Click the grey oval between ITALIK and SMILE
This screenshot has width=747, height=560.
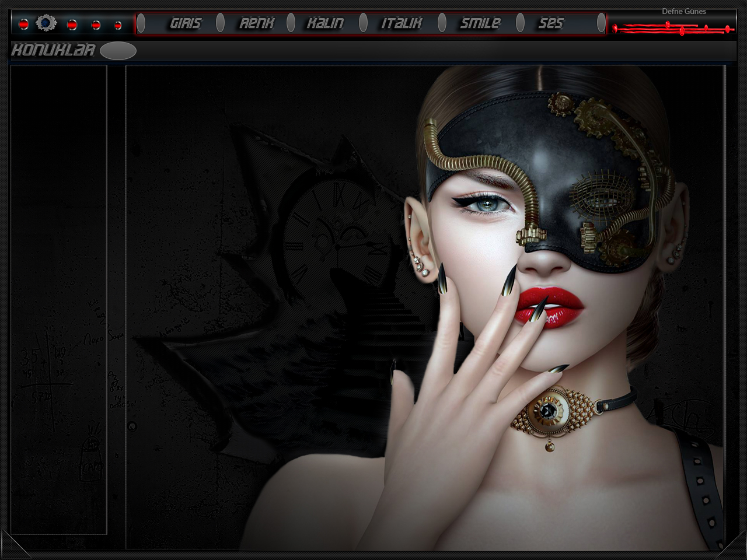tap(442, 23)
